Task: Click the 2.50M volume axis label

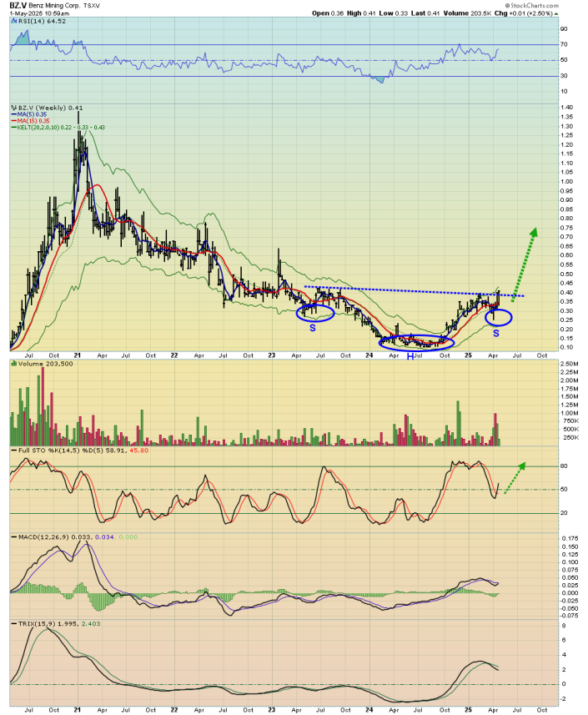Action: tap(570, 364)
